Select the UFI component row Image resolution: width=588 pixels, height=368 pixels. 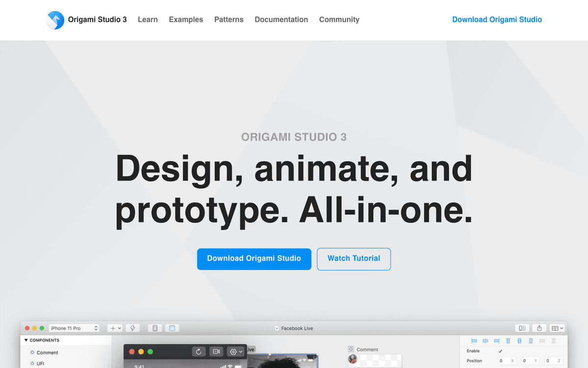pyautogui.click(x=37, y=364)
